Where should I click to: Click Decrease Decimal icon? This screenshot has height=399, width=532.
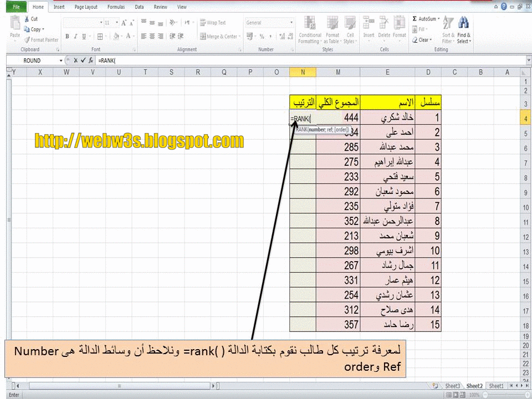click(290, 37)
